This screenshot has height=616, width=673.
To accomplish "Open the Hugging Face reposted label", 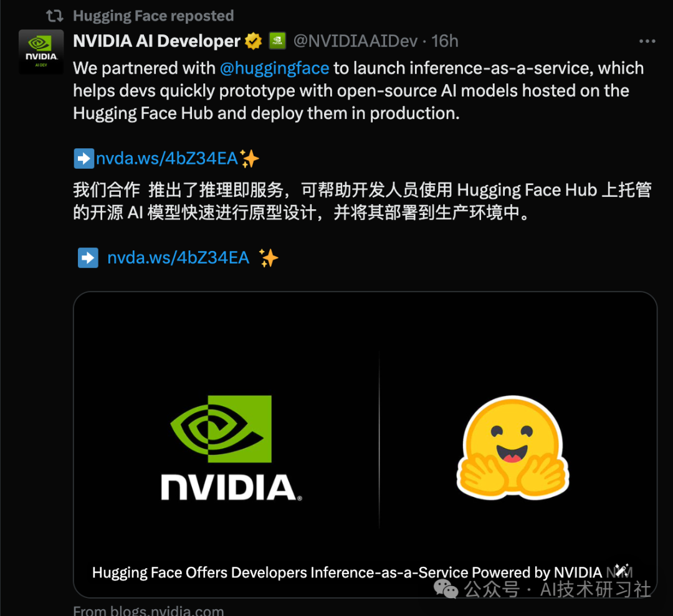I will click(x=153, y=16).
